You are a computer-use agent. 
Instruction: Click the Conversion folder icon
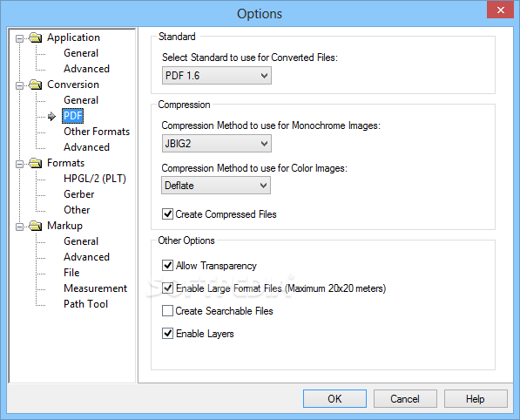[x=35, y=85]
